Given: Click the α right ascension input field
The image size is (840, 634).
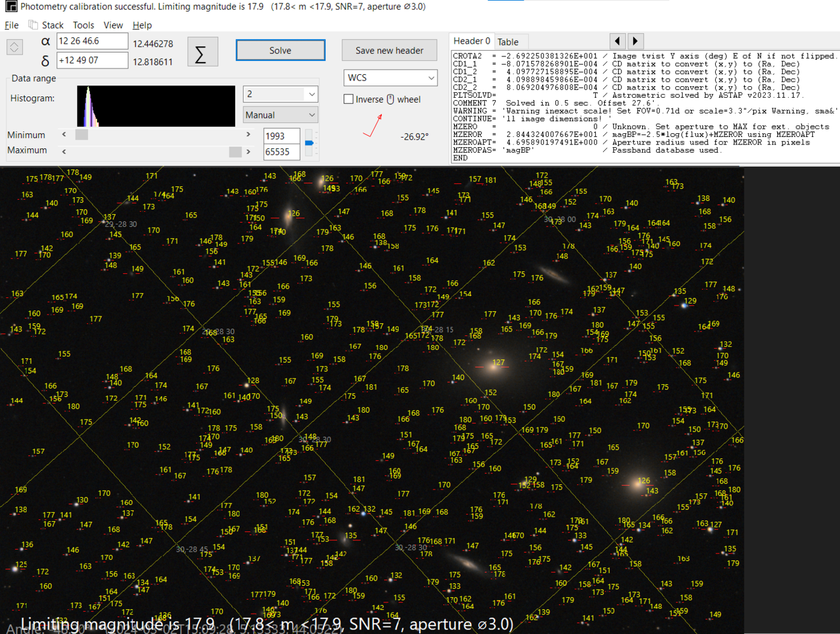Looking at the screenshot, I should tap(92, 40).
